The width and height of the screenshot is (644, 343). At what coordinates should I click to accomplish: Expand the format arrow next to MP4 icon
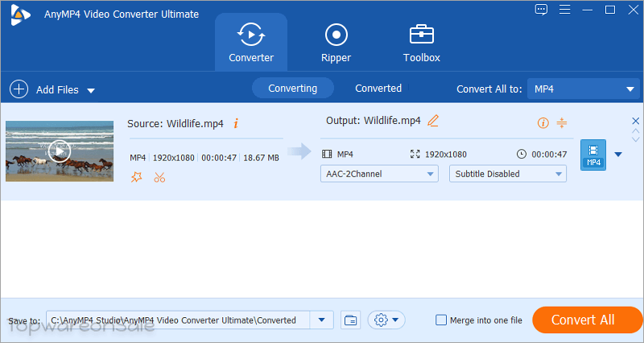point(618,155)
